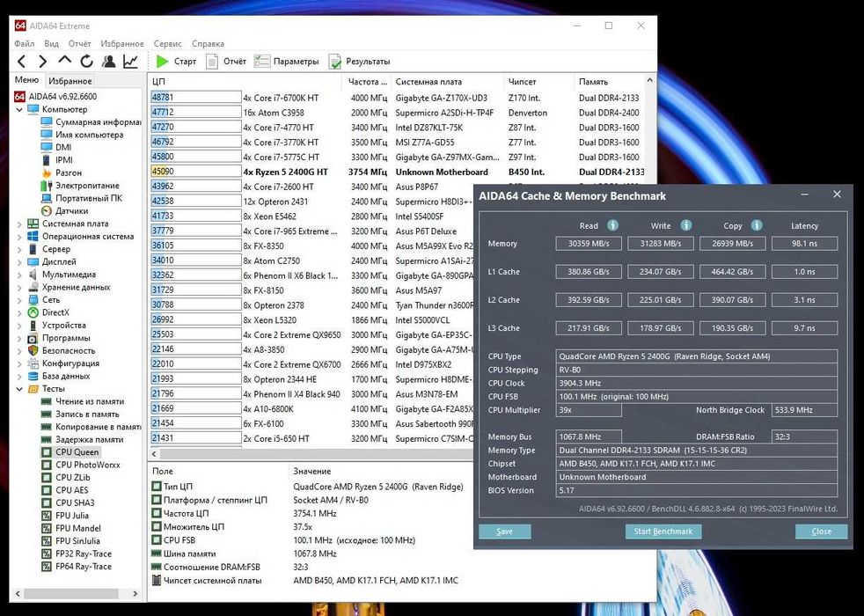Open the DMI tree item
Image resolution: width=864 pixels, height=616 pixels.
(x=57, y=147)
